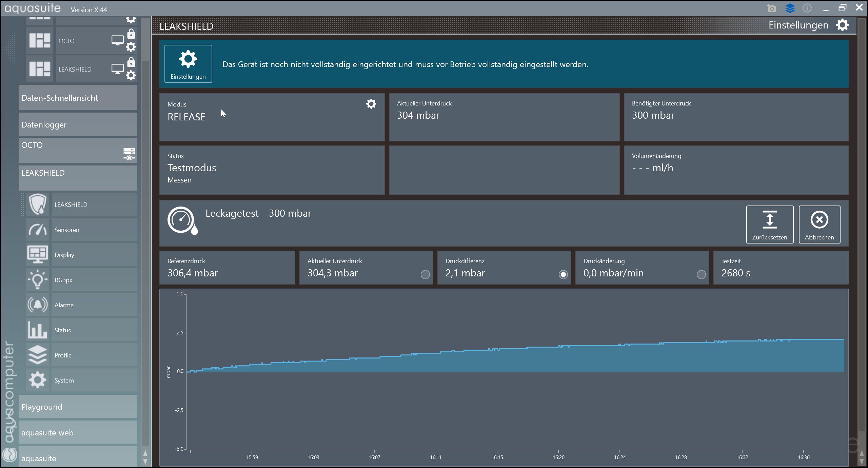Click Abbrechen to cancel the leak test
The image size is (868, 468).
click(x=819, y=224)
